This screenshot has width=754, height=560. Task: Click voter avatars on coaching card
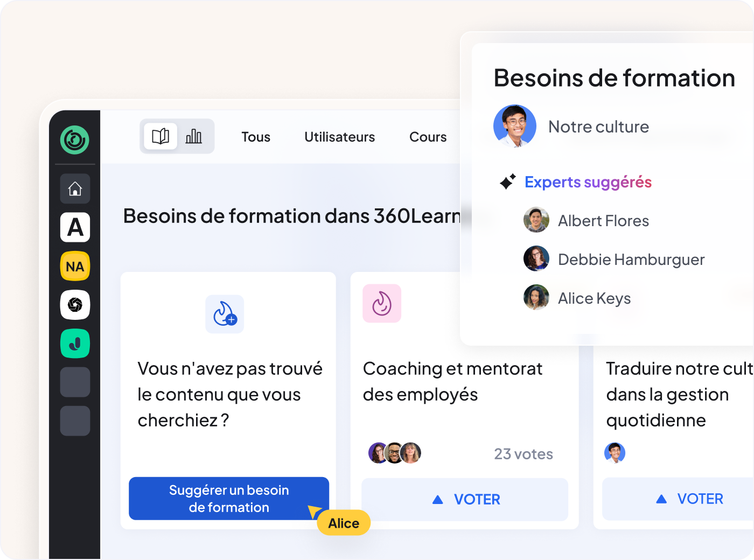pyautogui.click(x=395, y=453)
